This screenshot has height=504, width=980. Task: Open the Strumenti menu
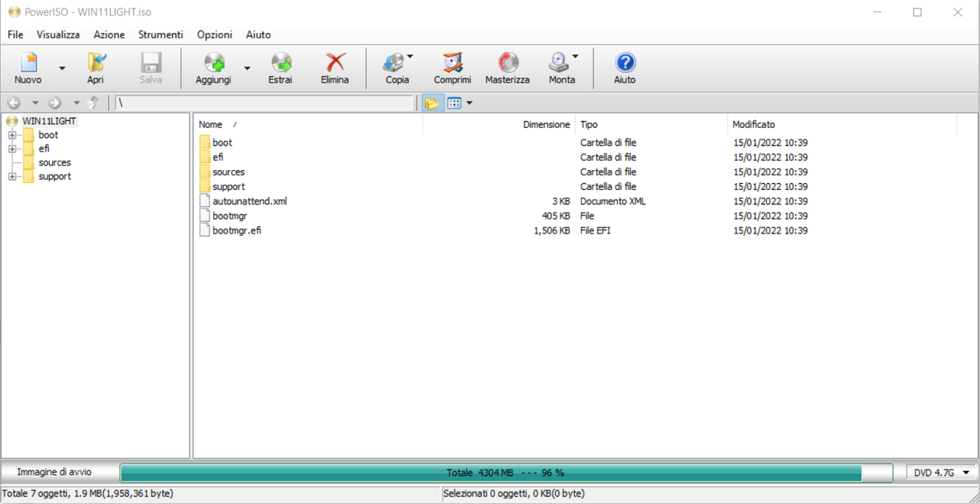tap(161, 34)
